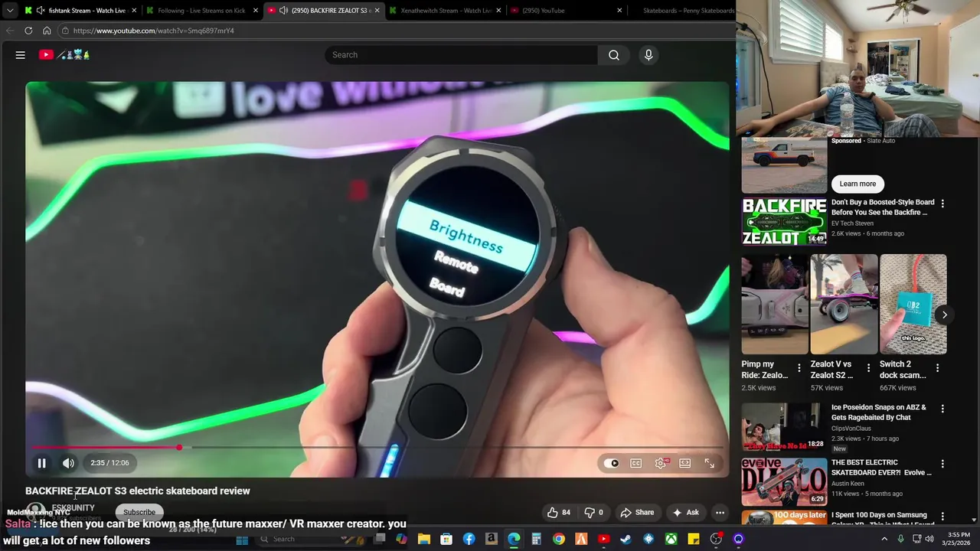Open Steam from taskbar
Image resolution: width=980 pixels, height=551 pixels.
click(626, 540)
